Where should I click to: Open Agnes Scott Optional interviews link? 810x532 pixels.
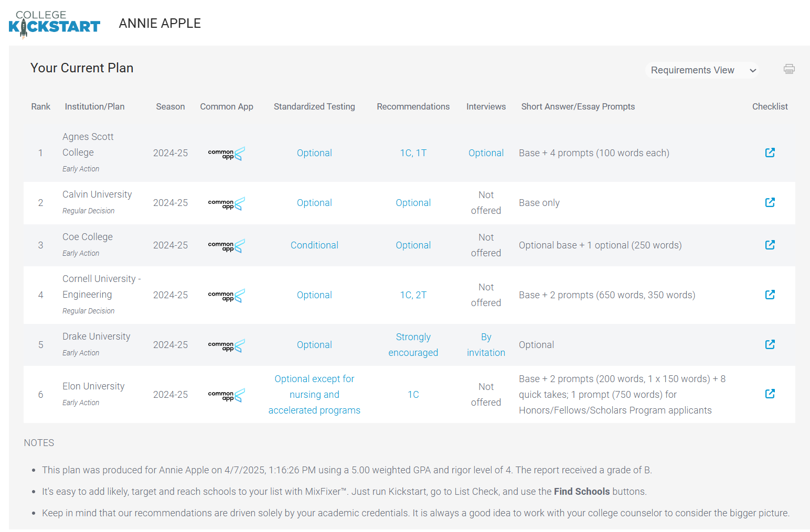pyautogui.click(x=486, y=153)
